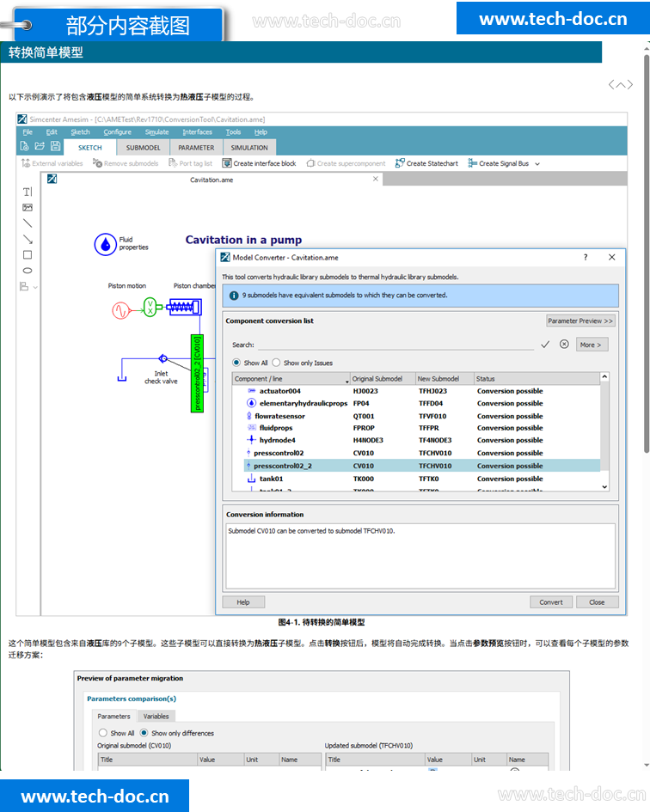Click the Inlet check valve component
The image size is (650, 812).
[162, 358]
